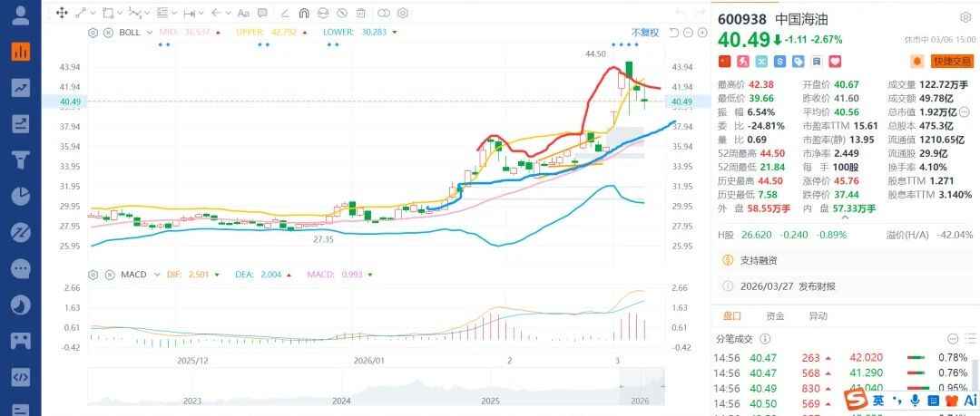Open MACD indicator settings gear
Screen dimensions: 980x416
[x=93, y=275]
